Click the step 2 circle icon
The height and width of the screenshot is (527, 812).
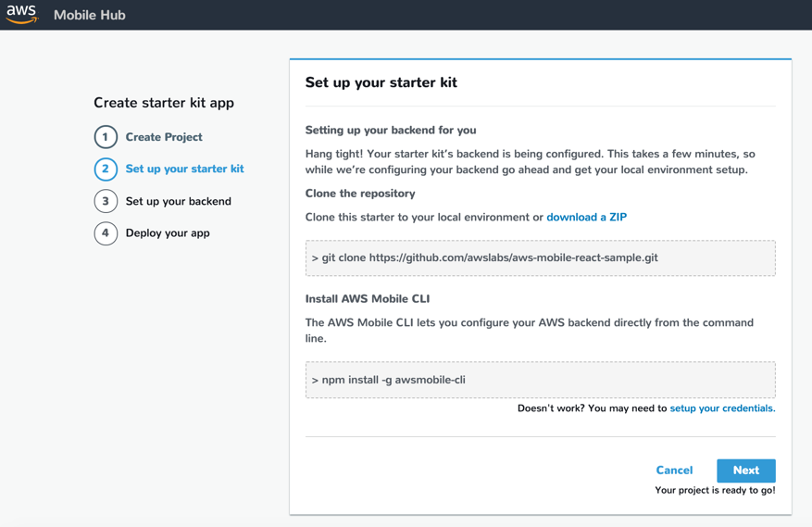point(106,169)
